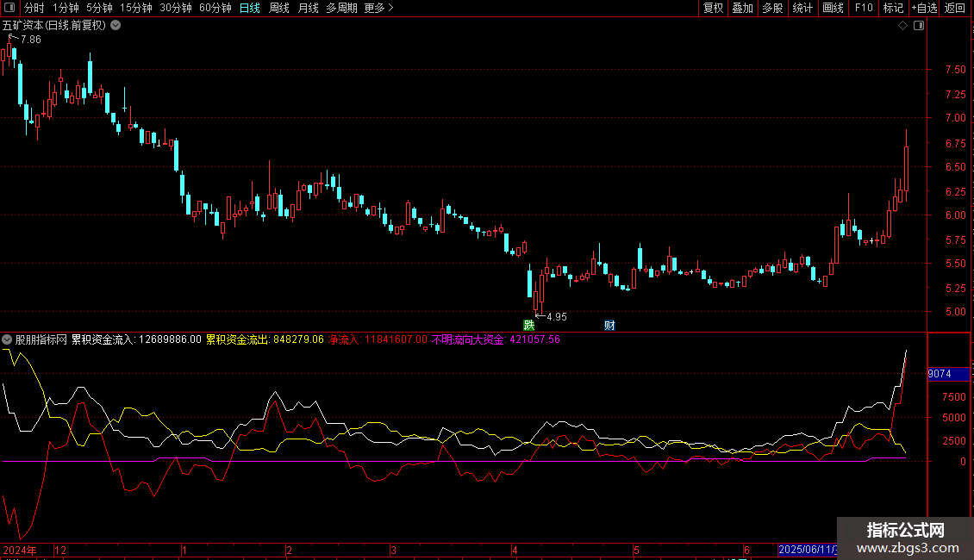
Task: Open 多周期 multi-period view
Action: point(341,8)
